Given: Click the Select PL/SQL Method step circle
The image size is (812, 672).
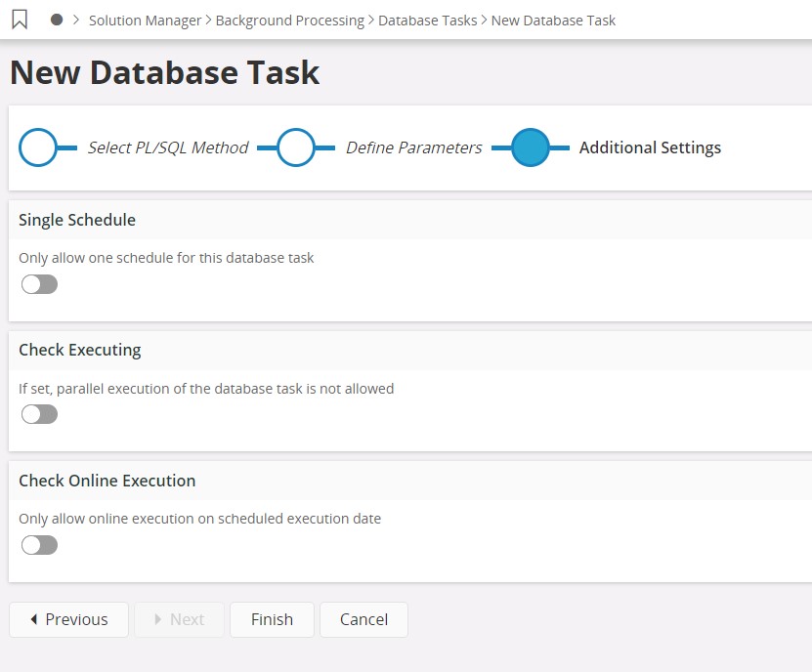Looking at the screenshot, I should [x=38, y=147].
